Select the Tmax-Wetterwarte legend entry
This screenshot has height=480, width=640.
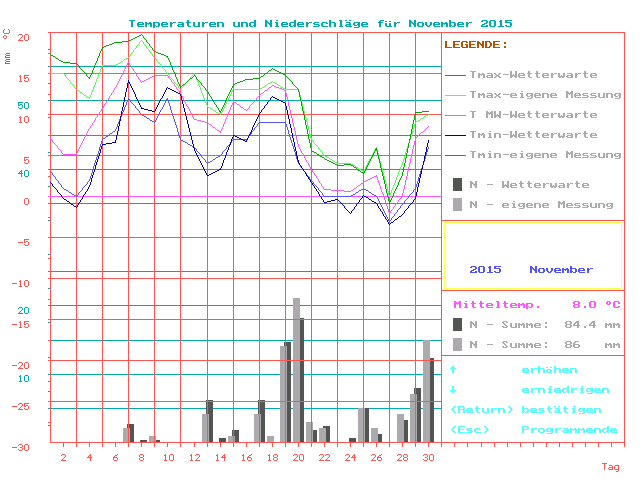tap(533, 75)
